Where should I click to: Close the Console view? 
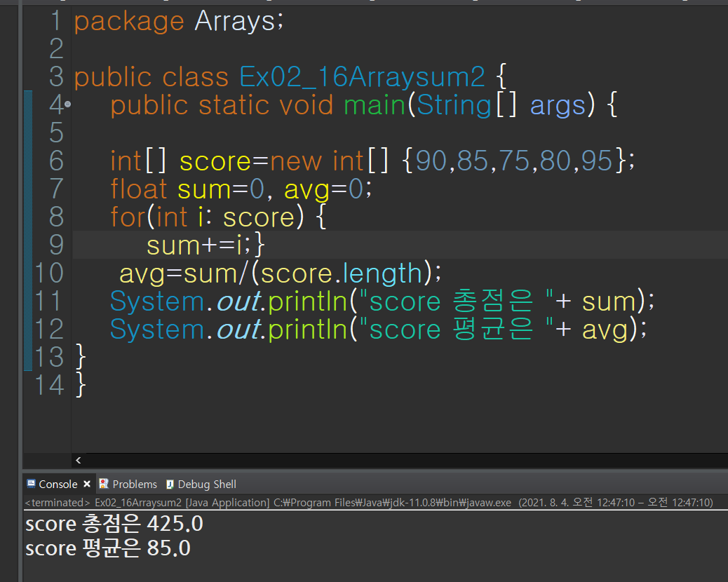(87, 484)
